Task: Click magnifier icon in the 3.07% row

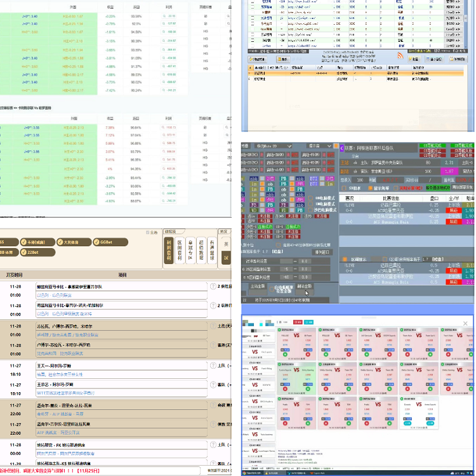Action: click(x=163, y=152)
